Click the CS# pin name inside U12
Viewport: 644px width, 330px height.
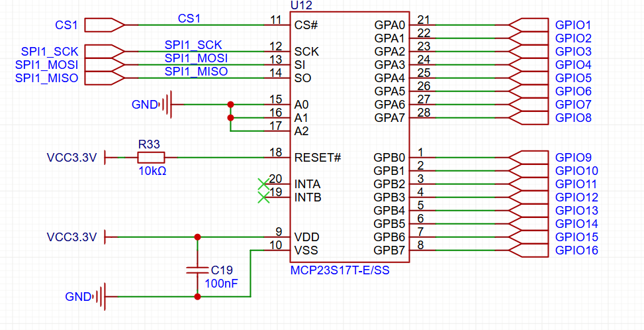(306, 25)
